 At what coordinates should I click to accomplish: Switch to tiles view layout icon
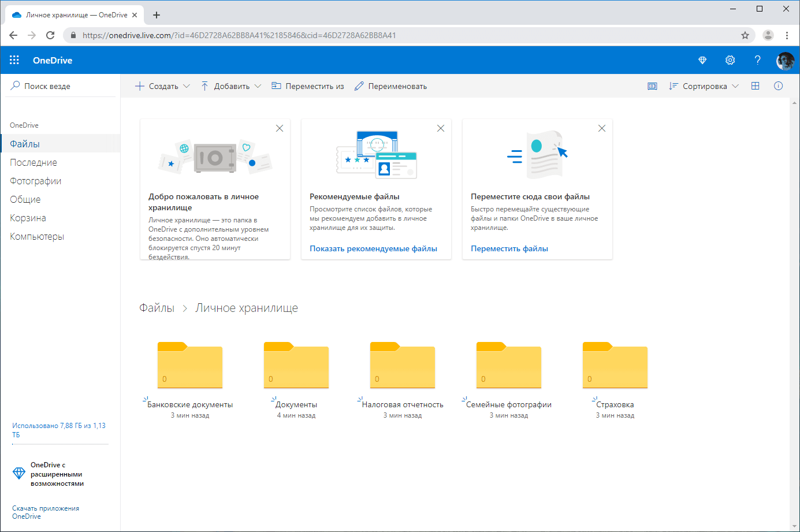pyautogui.click(x=756, y=85)
